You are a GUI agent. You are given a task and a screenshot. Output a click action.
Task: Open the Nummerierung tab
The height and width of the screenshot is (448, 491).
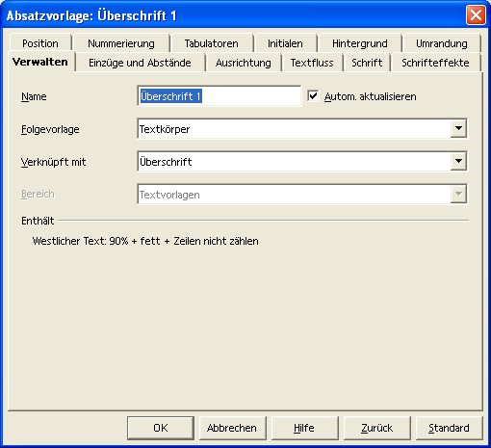pos(121,43)
